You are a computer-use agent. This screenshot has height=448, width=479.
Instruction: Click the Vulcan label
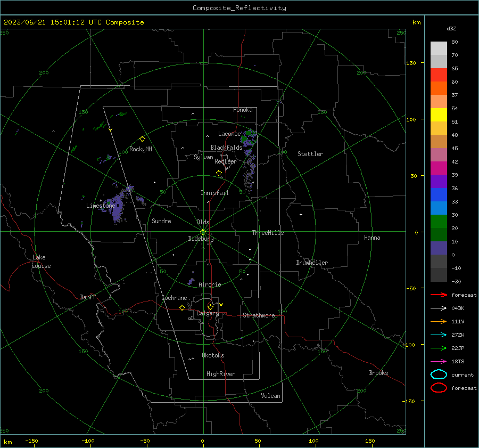pyautogui.click(x=270, y=396)
